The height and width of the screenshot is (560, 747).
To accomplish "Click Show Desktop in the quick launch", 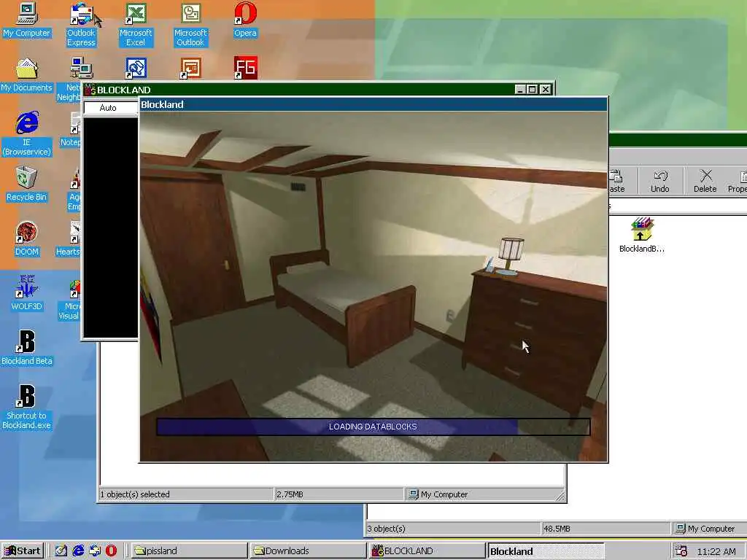I will click(61, 551).
